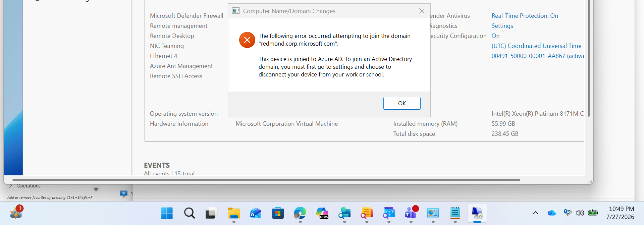
Task: Click the red error icon in dialog
Action: pos(247,40)
